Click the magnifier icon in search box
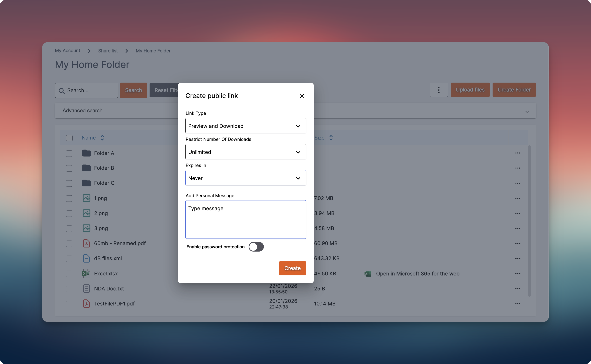The height and width of the screenshot is (364, 591). click(x=62, y=91)
